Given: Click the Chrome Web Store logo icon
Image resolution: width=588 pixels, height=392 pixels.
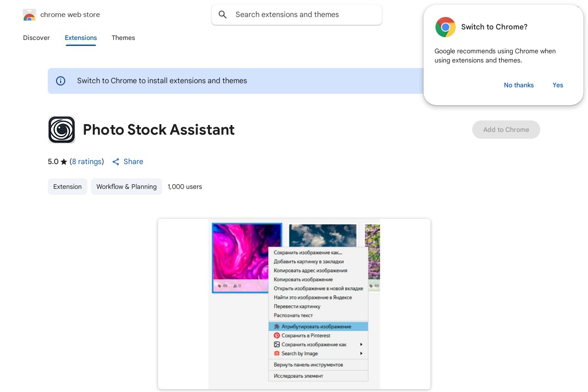Looking at the screenshot, I should point(29,15).
